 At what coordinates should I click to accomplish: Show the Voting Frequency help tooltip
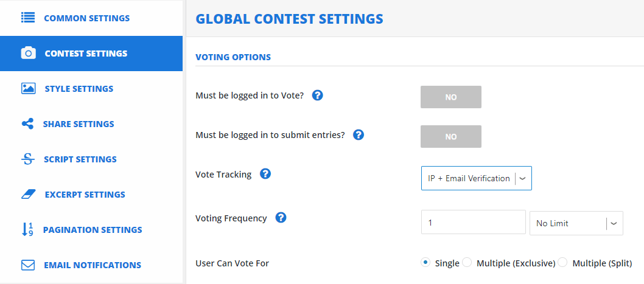[x=281, y=218]
